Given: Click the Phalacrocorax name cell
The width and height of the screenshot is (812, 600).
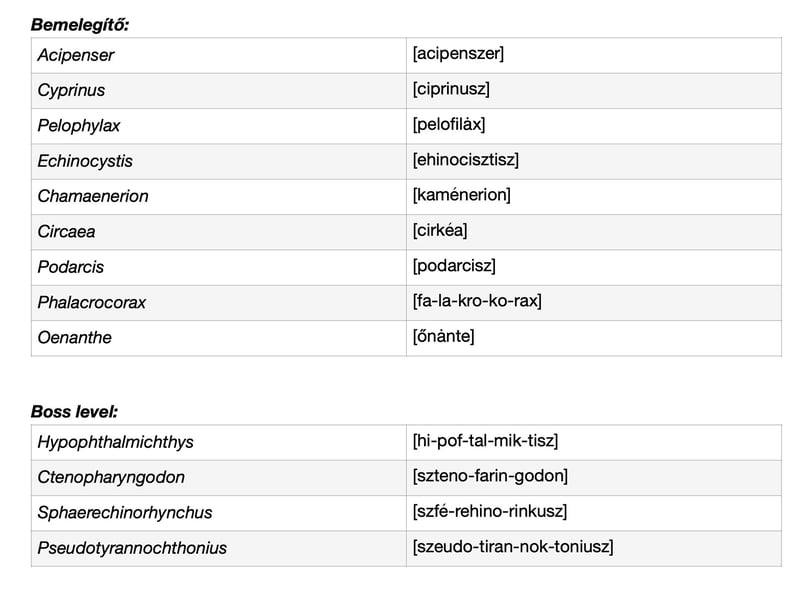Looking at the screenshot, I should click(x=91, y=302).
